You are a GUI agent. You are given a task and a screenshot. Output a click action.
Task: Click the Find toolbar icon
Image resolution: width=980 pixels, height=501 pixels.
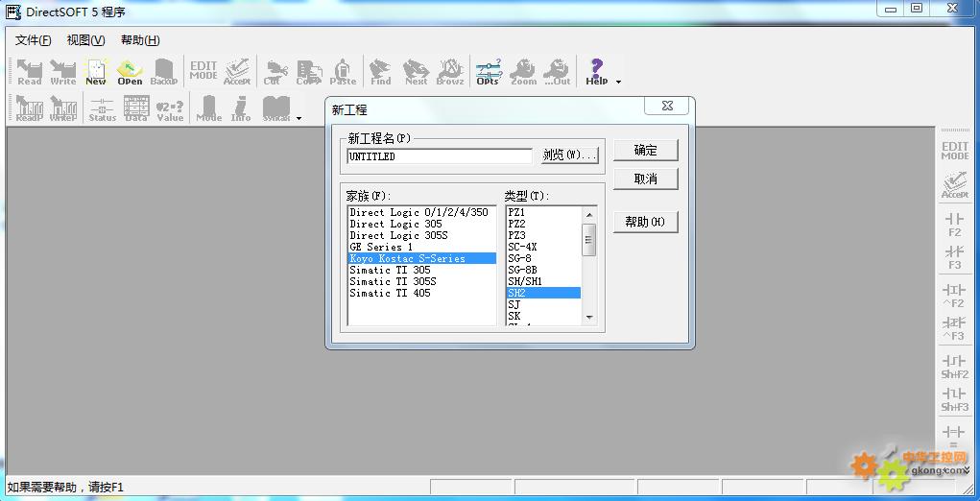(x=380, y=72)
